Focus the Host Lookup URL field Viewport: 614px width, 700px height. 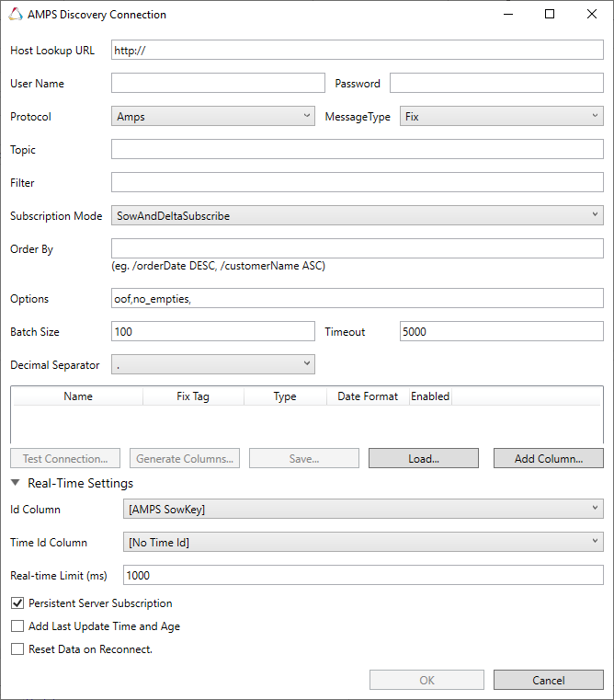pyautogui.click(x=357, y=51)
